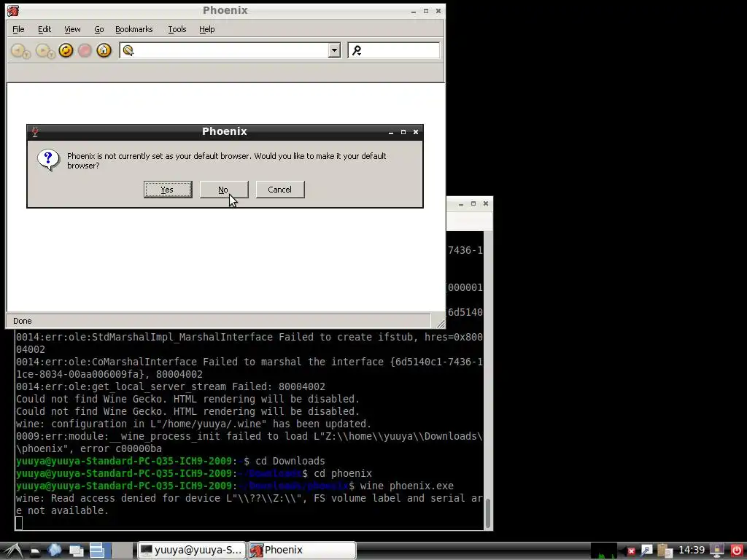Launch the web browser globe icon in taskbar
The height and width of the screenshot is (560, 747).
[54, 551]
